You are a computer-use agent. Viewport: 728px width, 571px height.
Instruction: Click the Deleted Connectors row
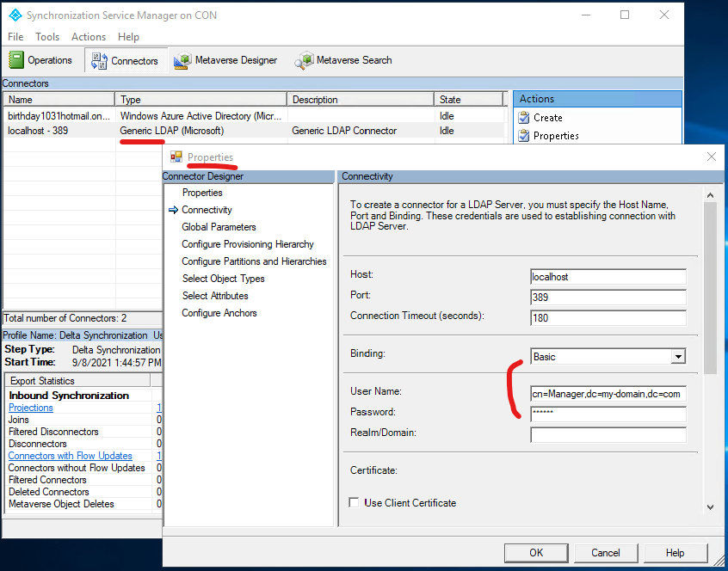point(83,492)
